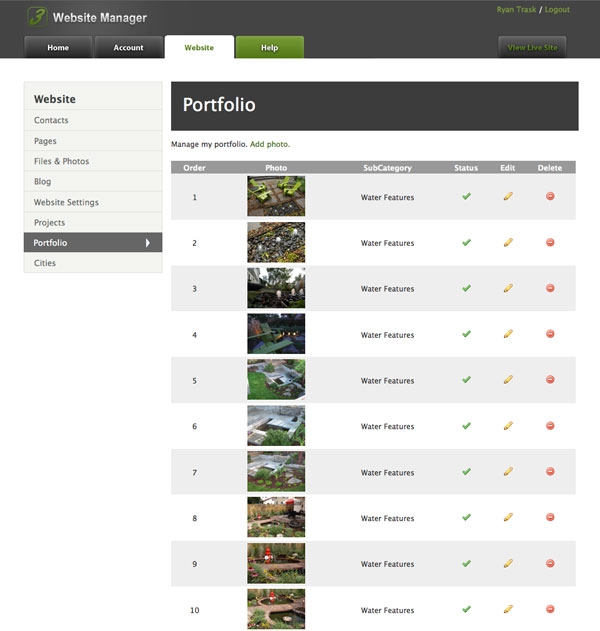
Task: Click the Website sidebar heading
Action: tap(55, 99)
